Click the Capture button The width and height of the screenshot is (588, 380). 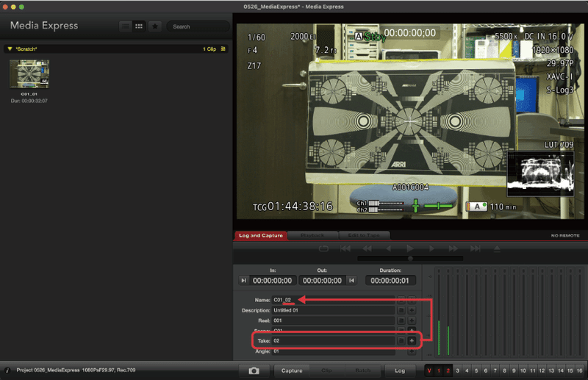point(292,370)
